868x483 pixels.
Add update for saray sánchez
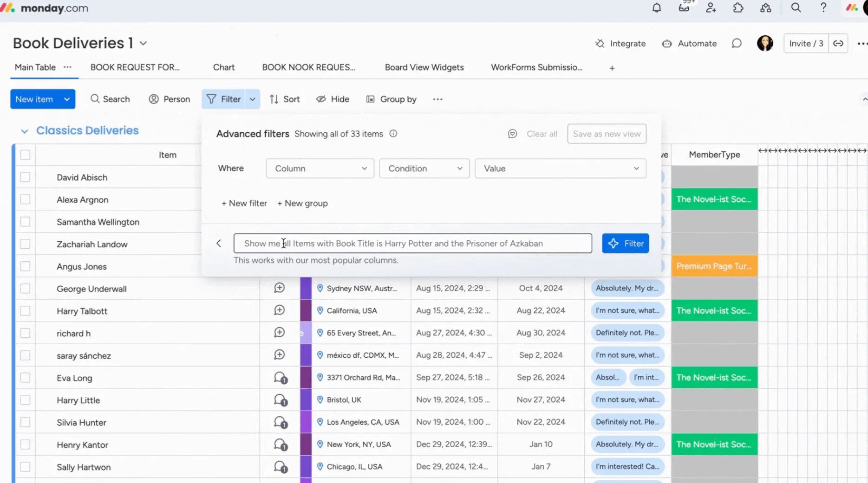279,355
